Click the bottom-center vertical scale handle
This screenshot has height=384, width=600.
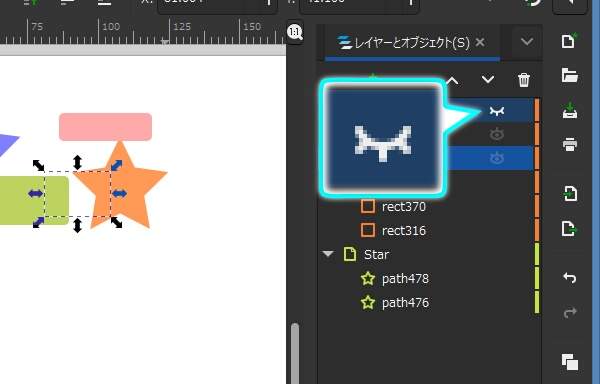pos(77,225)
